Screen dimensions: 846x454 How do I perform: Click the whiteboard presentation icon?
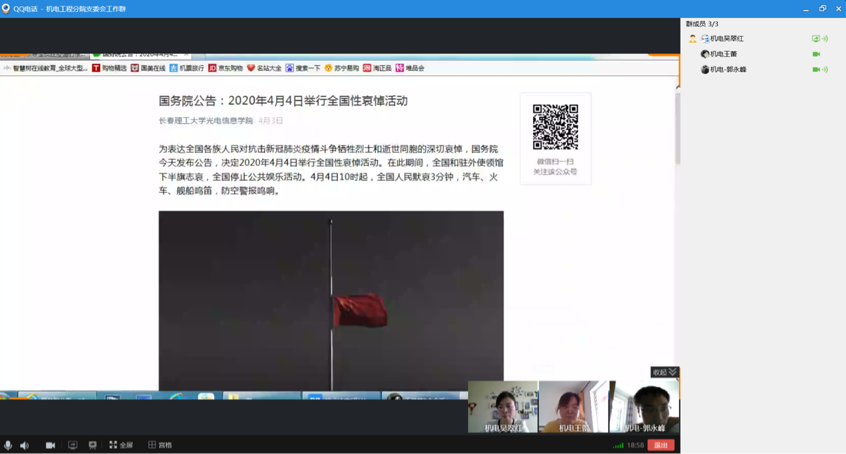(93, 445)
